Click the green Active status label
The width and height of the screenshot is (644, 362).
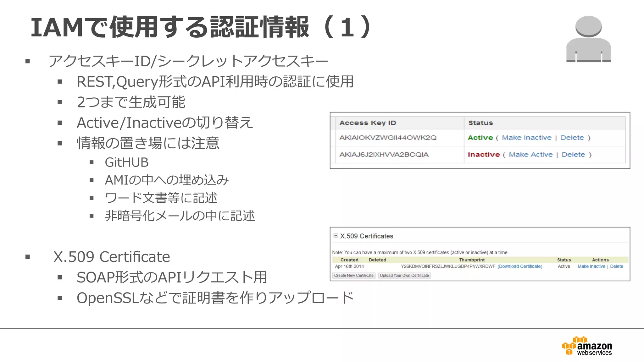point(480,138)
